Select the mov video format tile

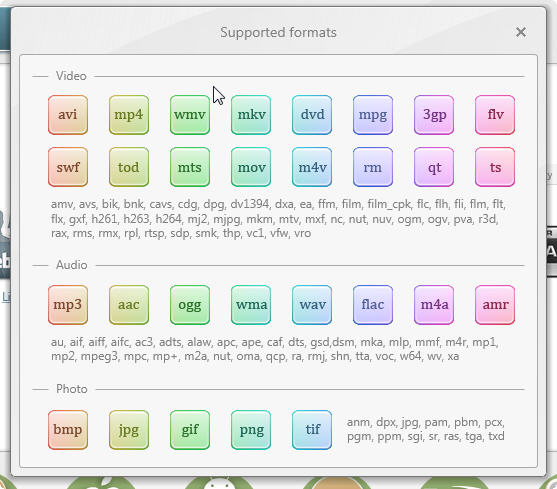tap(251, 167)
